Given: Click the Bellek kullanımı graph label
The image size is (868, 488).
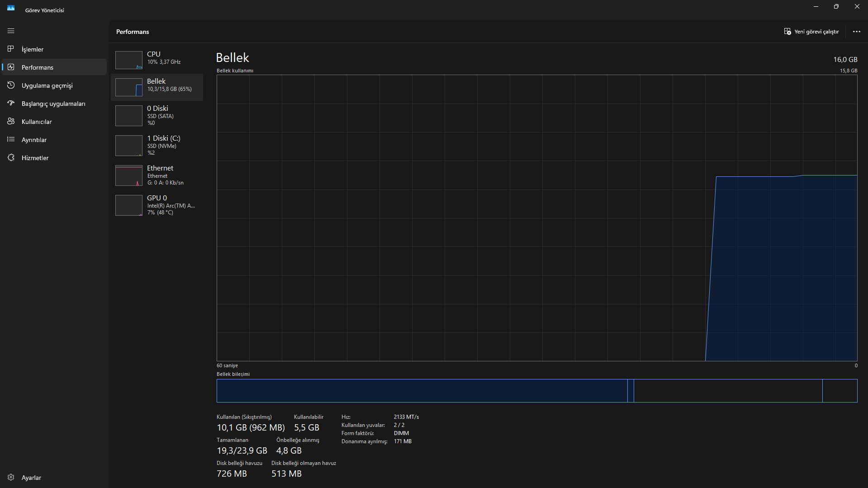Looking at the screenshot, I should (235, 71).
